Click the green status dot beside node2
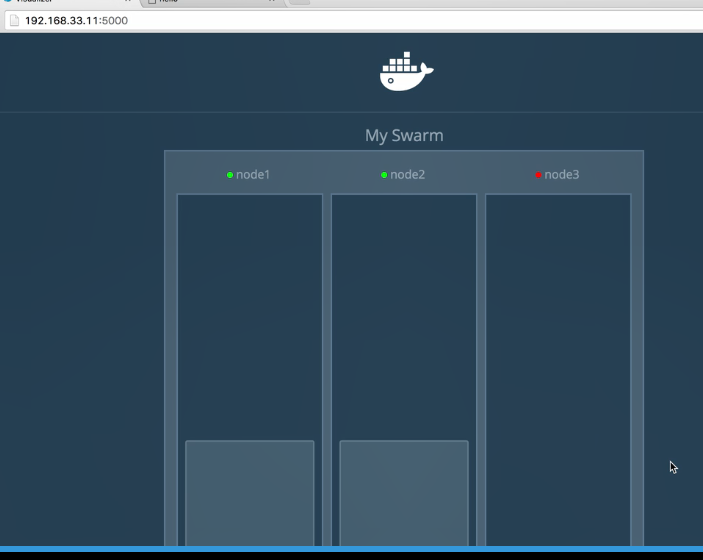 click(x=384, y=175)
